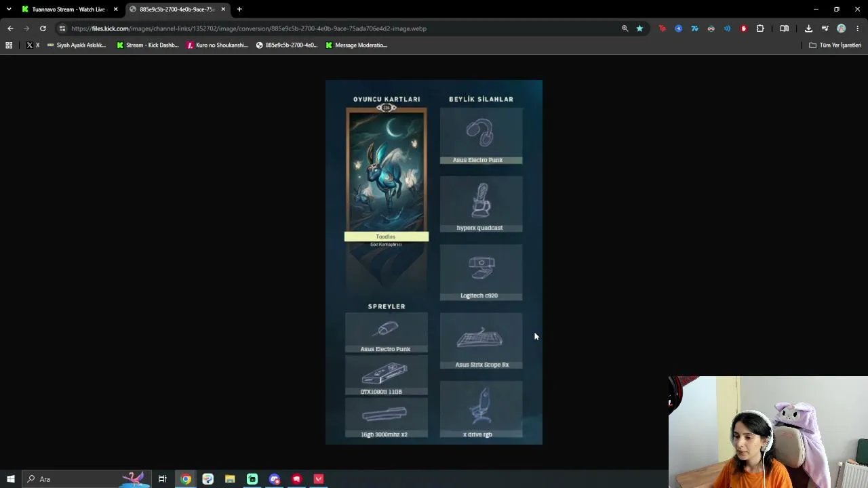
Task: Click the Logitech c920 webcam icon
Action: 481,268
